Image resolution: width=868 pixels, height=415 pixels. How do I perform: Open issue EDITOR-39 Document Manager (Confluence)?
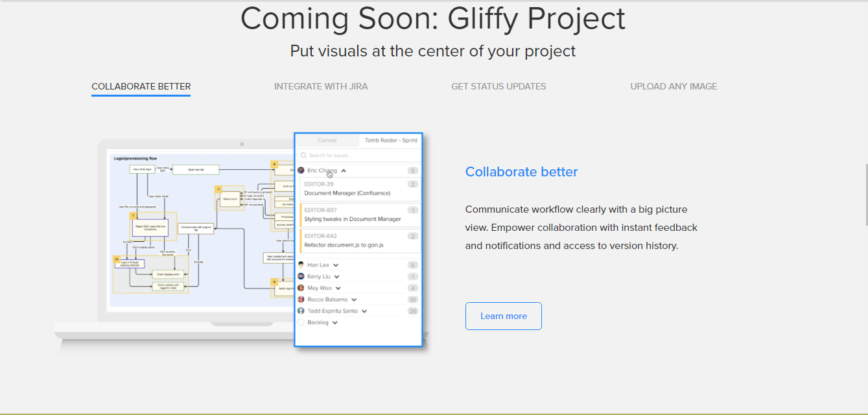[x=361, y=189]
